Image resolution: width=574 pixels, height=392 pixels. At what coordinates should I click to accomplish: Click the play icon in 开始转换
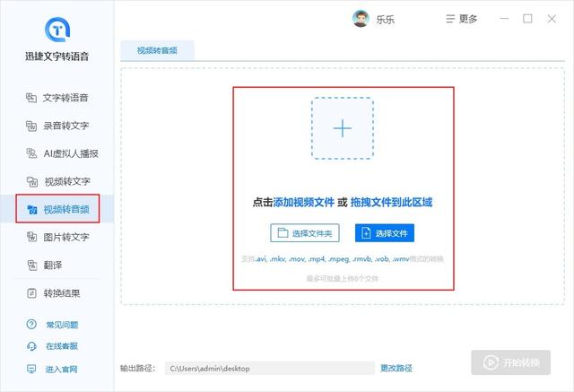(x=491, y=362)
